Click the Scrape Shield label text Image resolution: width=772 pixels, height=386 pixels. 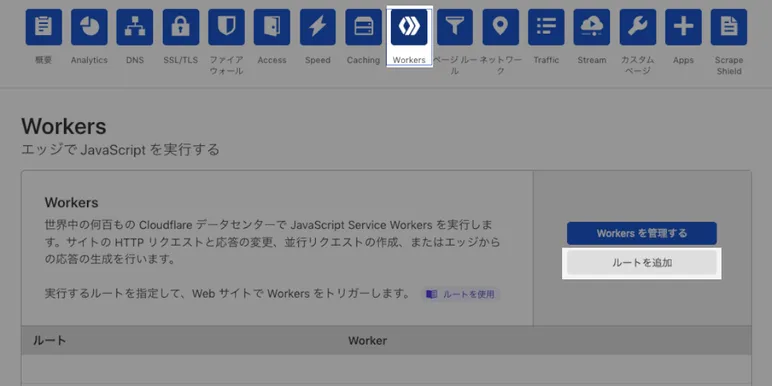point(729,65)
